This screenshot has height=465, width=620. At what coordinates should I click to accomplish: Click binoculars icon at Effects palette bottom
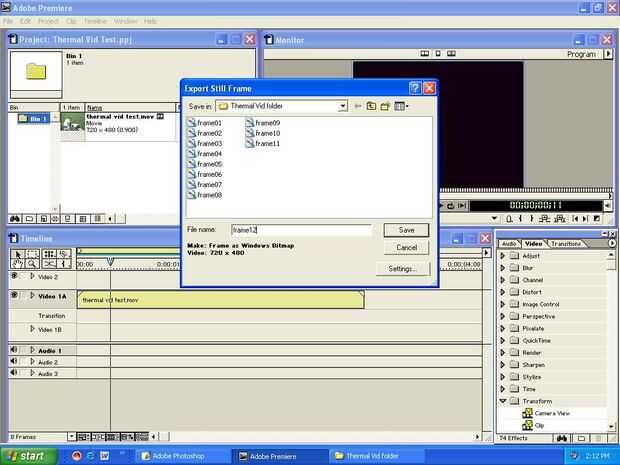[561, 438]
